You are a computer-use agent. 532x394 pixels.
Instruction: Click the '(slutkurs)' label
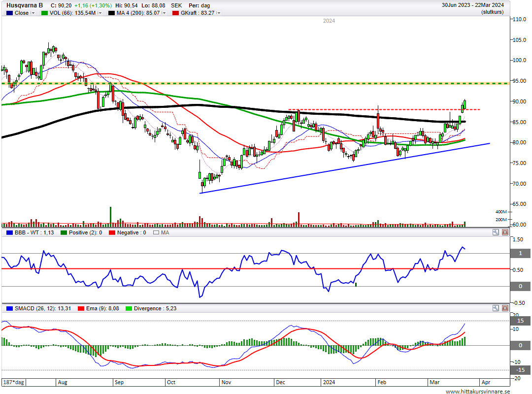(492, 12)
